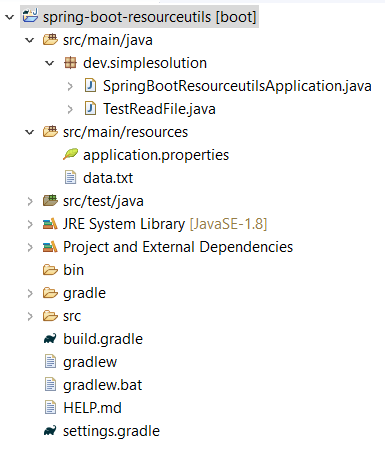
Task: Select the dev.simplesolution package label
Action: (145, 63)
